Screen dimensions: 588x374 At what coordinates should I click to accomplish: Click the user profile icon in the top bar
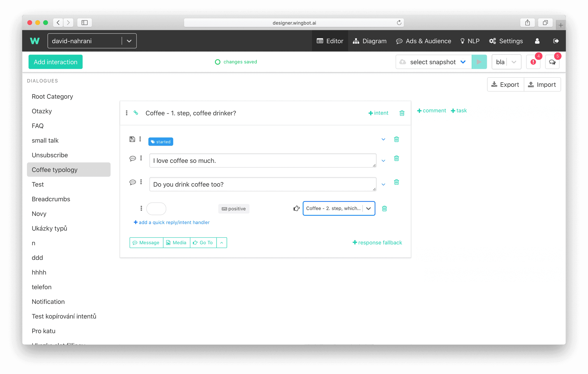point(537,41)
